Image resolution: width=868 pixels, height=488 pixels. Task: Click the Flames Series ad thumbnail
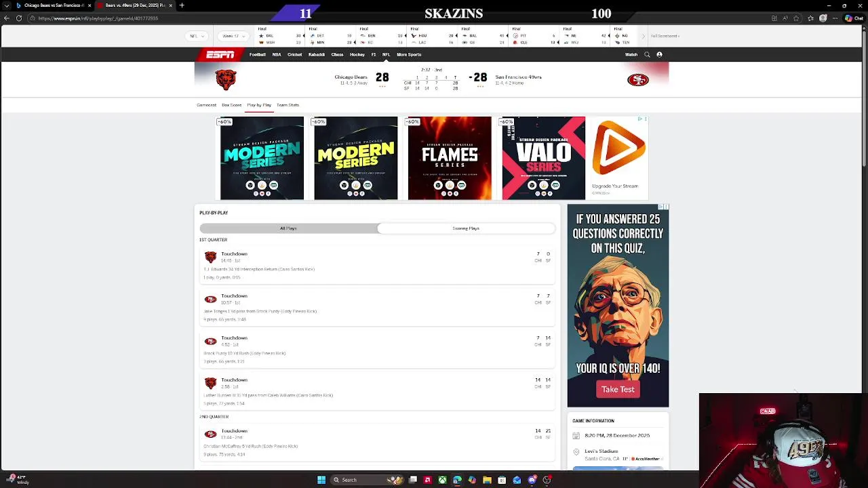tap(450, 158)
